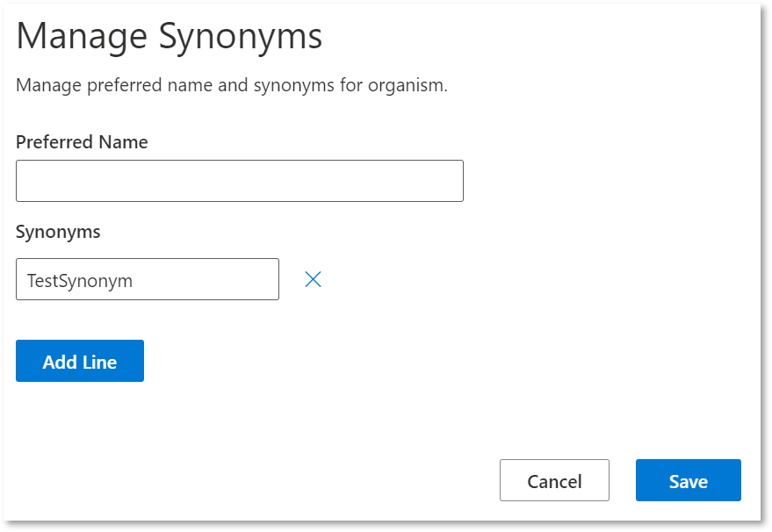Click the Preferred Name input field

[x=239, y=181]
